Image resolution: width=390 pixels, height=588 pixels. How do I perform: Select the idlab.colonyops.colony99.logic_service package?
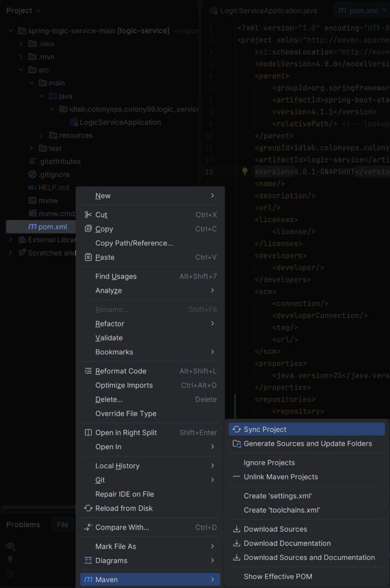click(x=129, y=109)
